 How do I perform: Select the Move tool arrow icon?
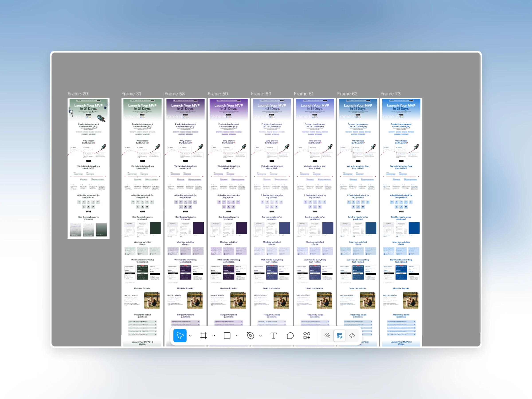click(x=180, y=336)
